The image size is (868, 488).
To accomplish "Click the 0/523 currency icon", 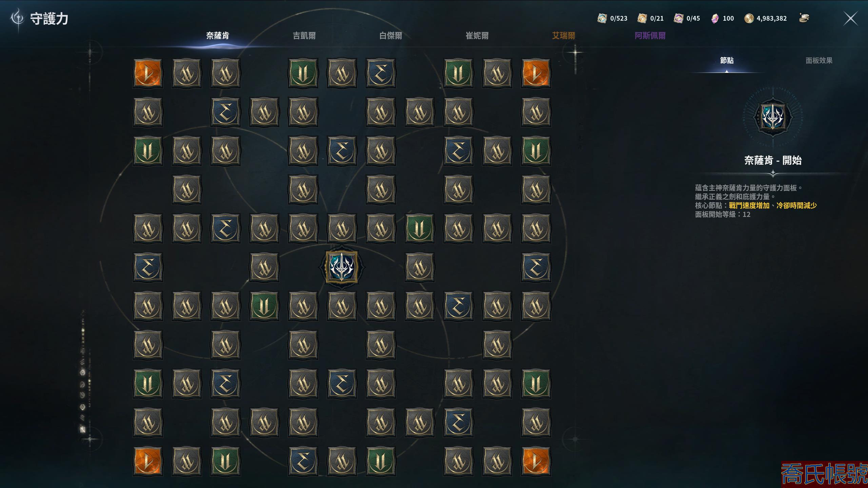I will pyautogui.click(x=602, y=18).
